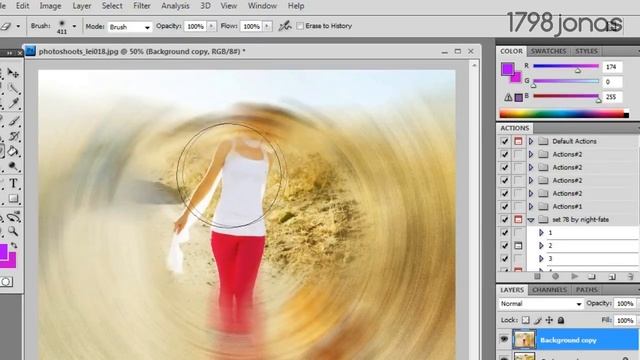Open Flow slider arrow in options bar
The height and width of the screenshot is (360, 640).
click(267, 26)
